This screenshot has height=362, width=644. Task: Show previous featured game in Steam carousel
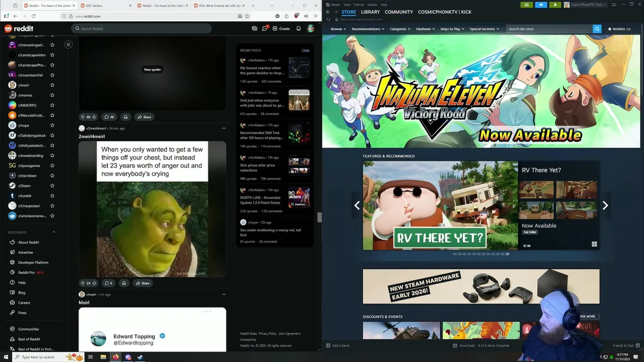click(x=357, y=205)
